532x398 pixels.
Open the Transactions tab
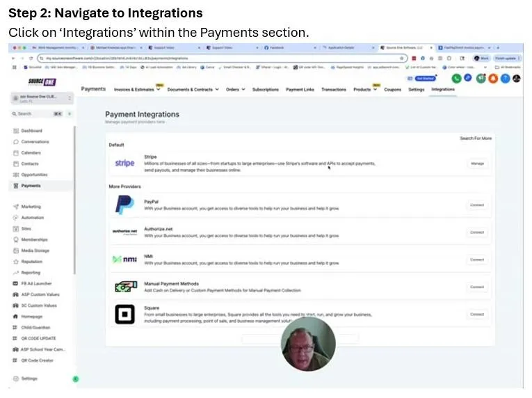(334, 89)
